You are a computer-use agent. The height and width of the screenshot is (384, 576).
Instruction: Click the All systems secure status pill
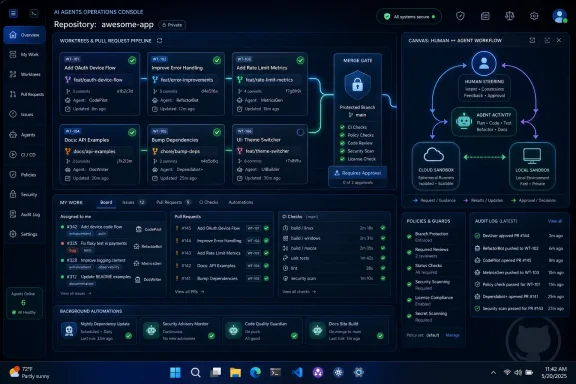(x=409, y=17)
